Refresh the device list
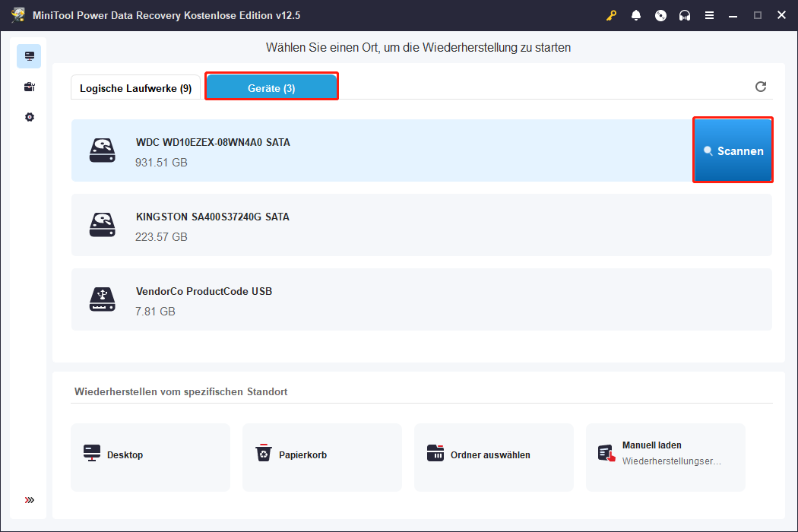 click(760, 87)
